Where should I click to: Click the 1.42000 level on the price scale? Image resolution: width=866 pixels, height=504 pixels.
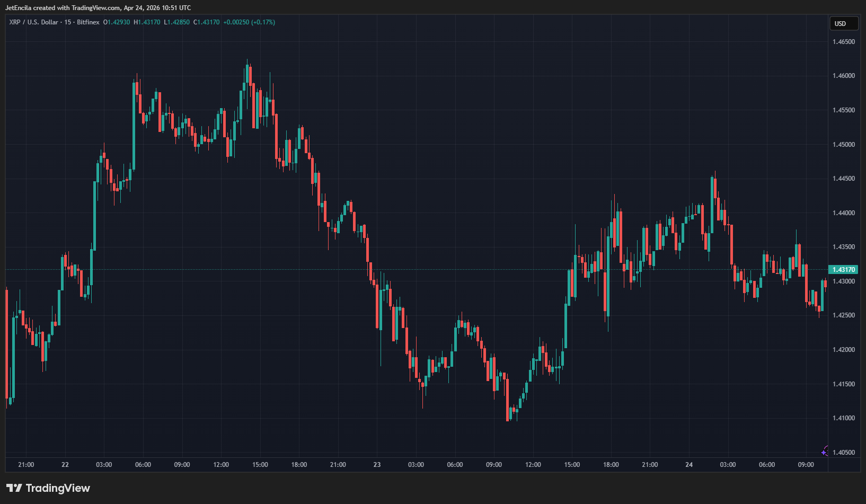click(x=843, y=350)
